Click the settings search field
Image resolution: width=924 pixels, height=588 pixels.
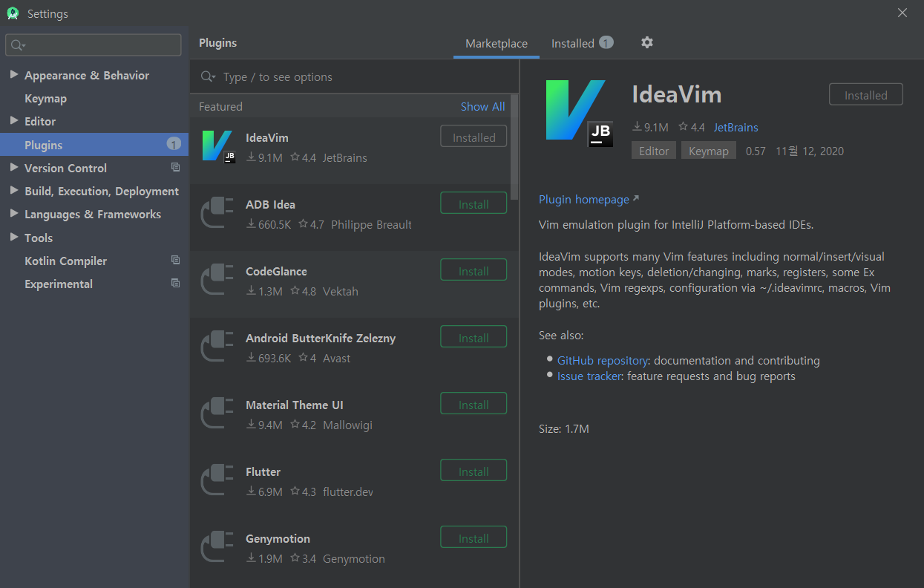94,45
